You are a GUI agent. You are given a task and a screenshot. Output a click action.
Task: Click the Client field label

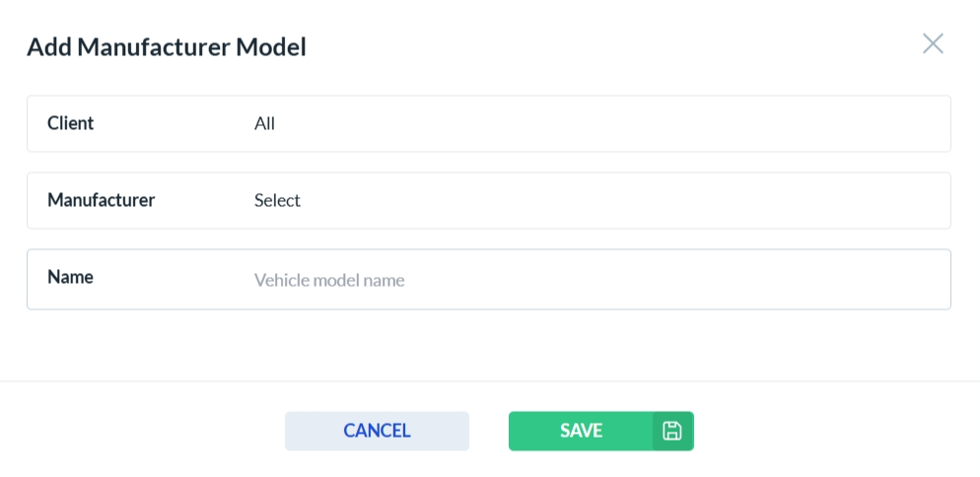pyautogui.click(x=71, y=124)
